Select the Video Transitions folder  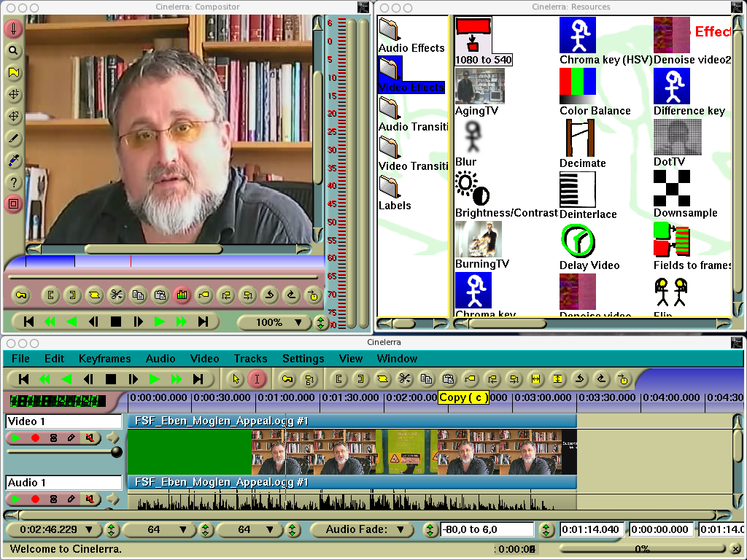tap(413, 155)
